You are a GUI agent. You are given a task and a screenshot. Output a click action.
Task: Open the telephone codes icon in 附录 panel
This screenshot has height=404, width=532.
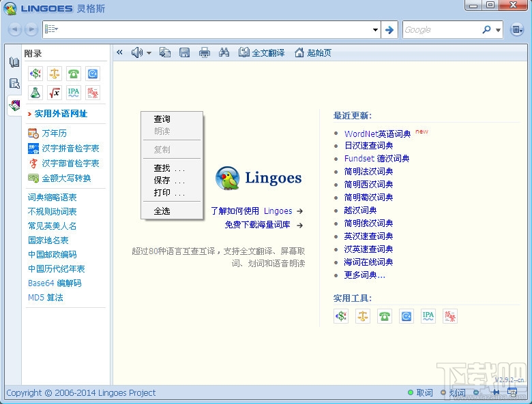click(x=74, y=74)
